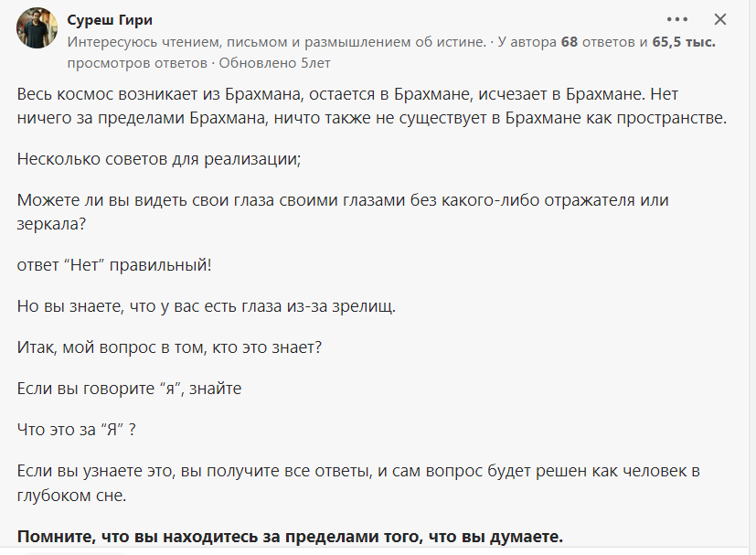
Task: Click Суреш Гири's profile avatar
Action: tap(37, 28)
